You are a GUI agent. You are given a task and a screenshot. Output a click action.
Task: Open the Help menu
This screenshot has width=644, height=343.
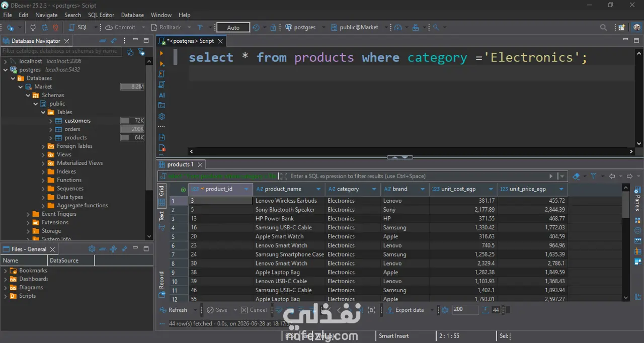pyautogui.click(x=185, y=15)
